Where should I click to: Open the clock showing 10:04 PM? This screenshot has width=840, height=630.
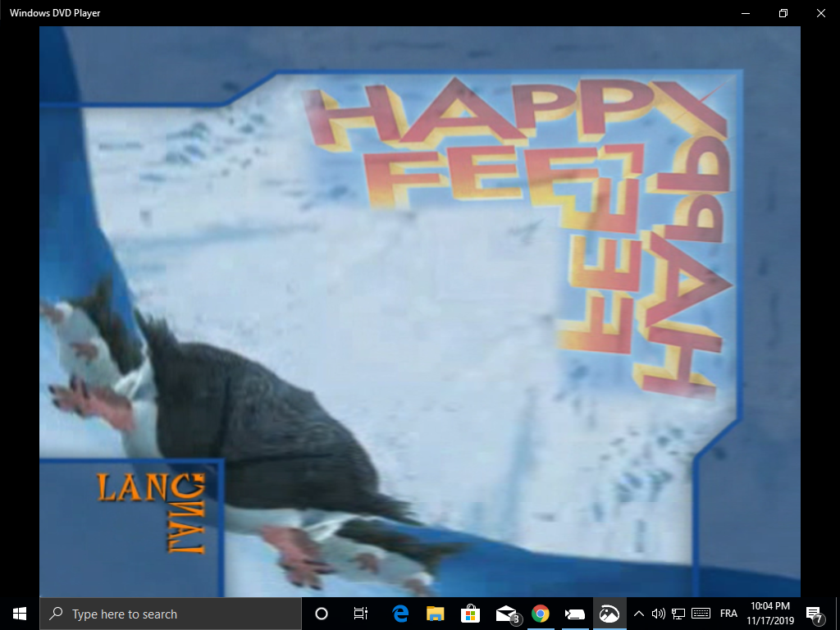[x=769, y=614]
